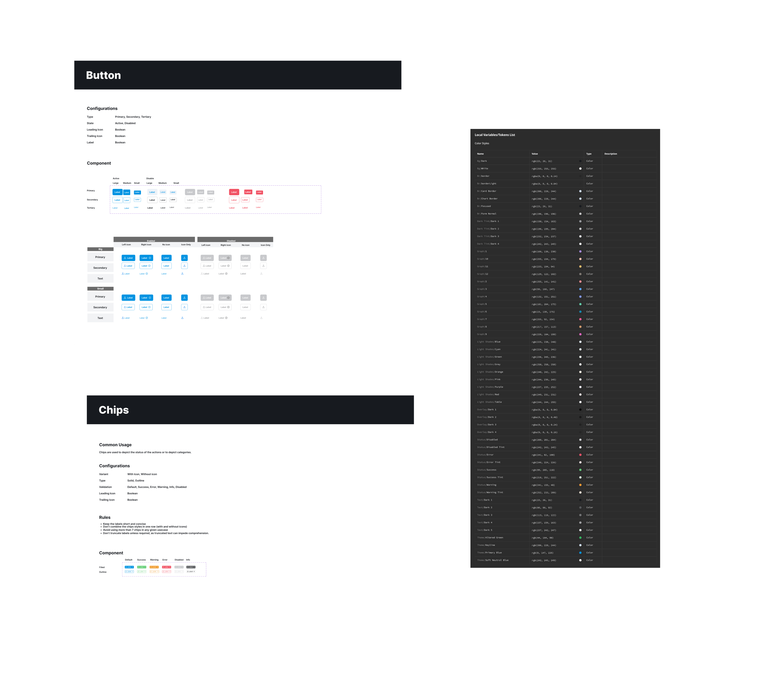
Task: Click the Big Secondary disabled icon-only user button
Action: coord(264,266)
